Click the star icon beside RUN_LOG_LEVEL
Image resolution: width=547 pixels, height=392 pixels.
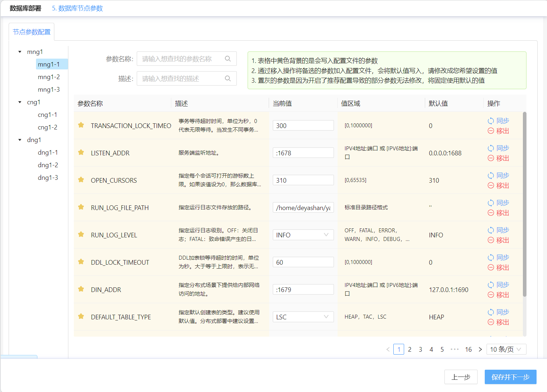pos(81,234)
